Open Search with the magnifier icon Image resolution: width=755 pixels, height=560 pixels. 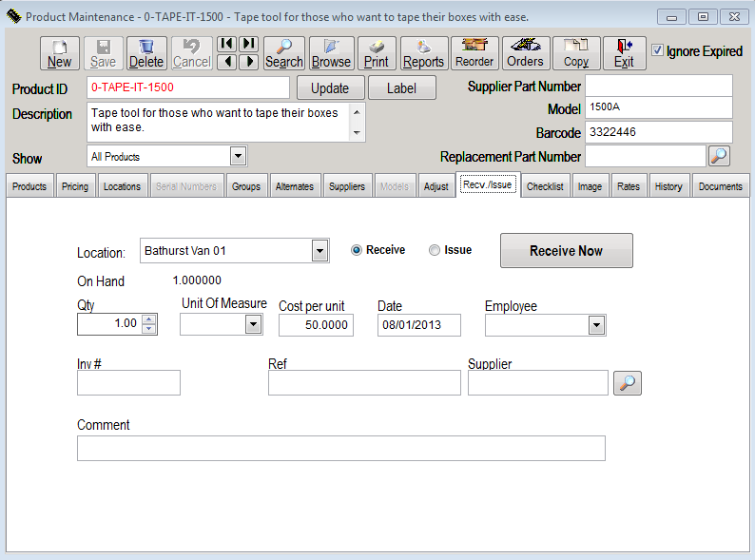click(x=283, y=53)
